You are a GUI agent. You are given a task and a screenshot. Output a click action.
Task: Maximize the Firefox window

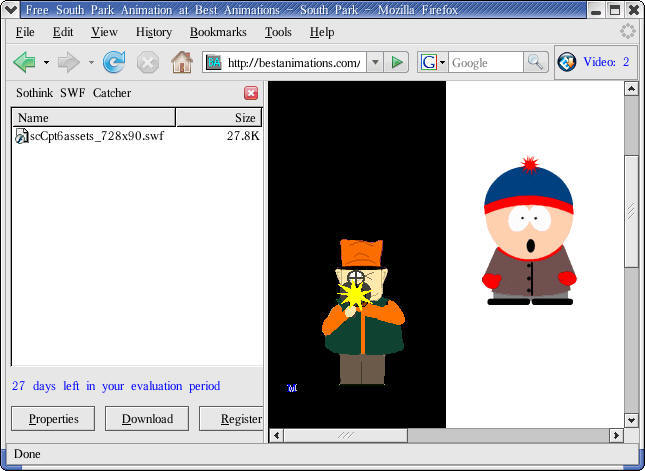[615, 10]
